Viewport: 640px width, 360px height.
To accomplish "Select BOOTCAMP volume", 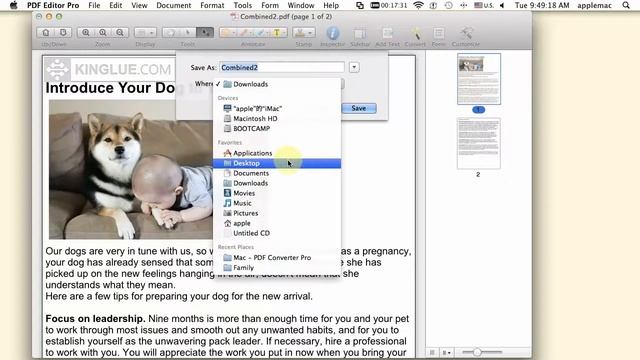I will tap(277, 128).
